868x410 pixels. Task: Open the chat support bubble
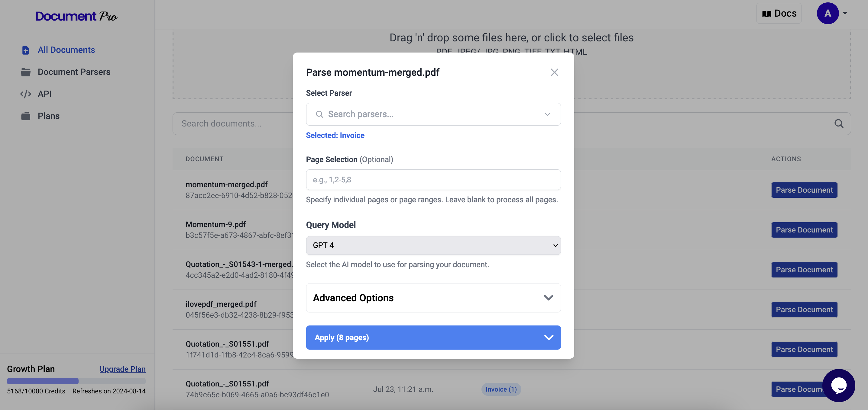(x=838, y=386)
